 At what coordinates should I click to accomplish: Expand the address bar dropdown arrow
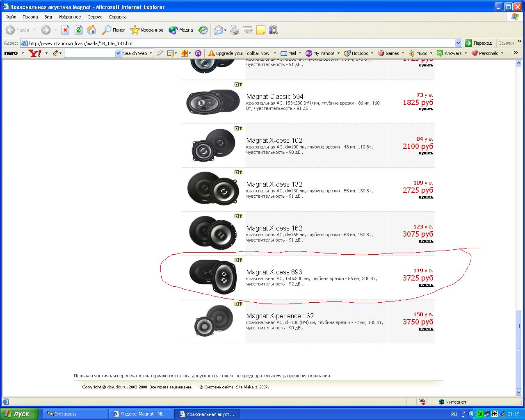point(459,43)
